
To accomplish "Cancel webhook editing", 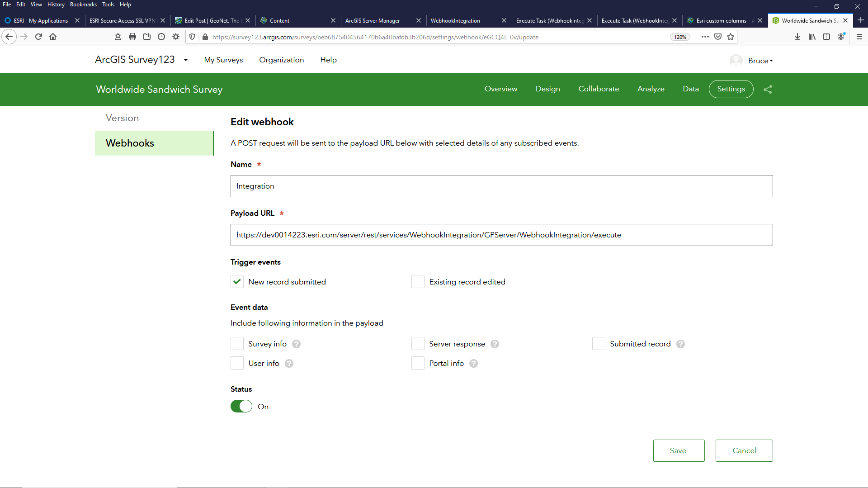I will point(744,450).
